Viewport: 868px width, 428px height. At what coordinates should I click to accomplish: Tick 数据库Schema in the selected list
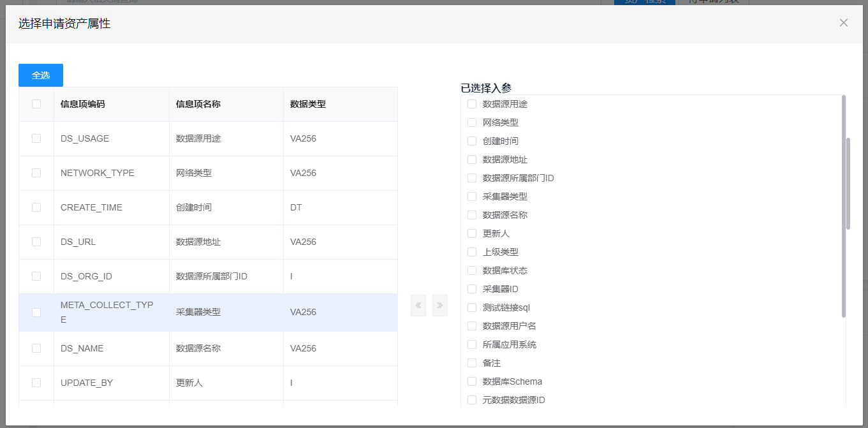(x=472, y=381)
